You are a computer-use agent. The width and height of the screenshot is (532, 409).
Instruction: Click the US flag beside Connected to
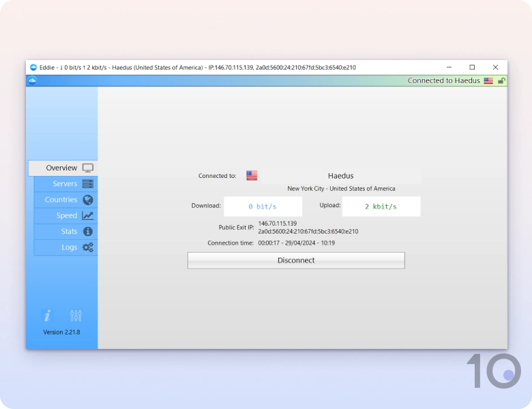(x=252, y=176)
